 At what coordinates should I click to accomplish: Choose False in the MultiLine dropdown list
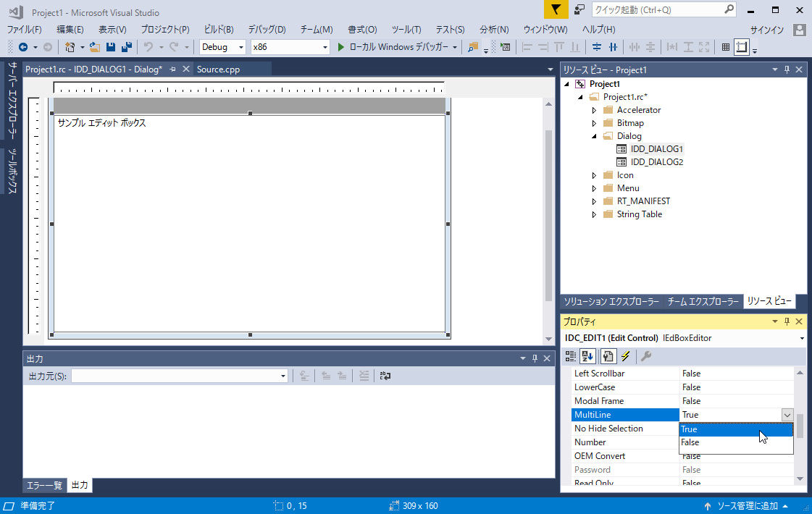pyautogui.click(x=736, y=442)
